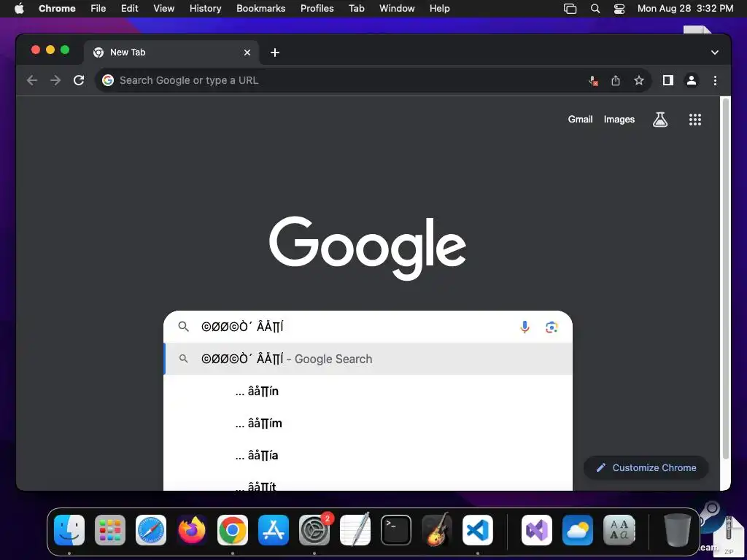Open Weather app from the dock

578,530
